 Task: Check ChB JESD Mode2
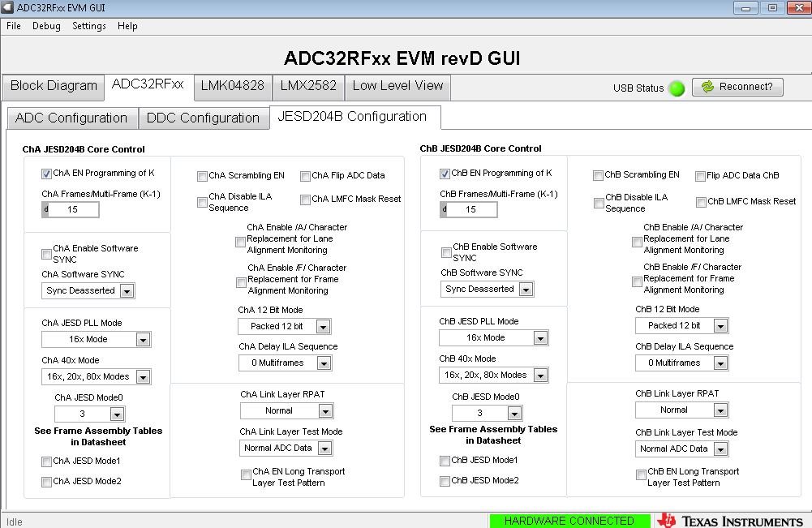click(445, 482)
